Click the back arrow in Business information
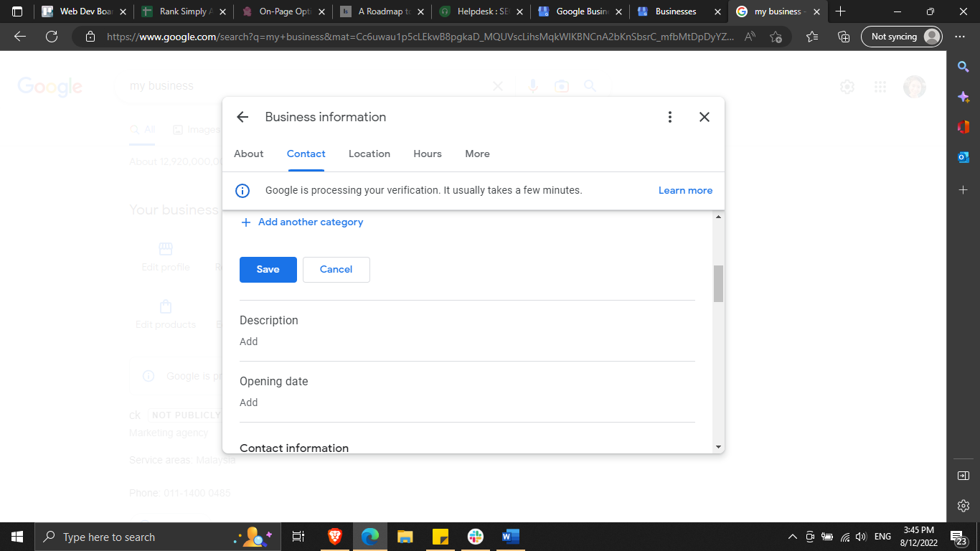Image resolution: width=980 pixels, height=551 pixels. [242, 117]
